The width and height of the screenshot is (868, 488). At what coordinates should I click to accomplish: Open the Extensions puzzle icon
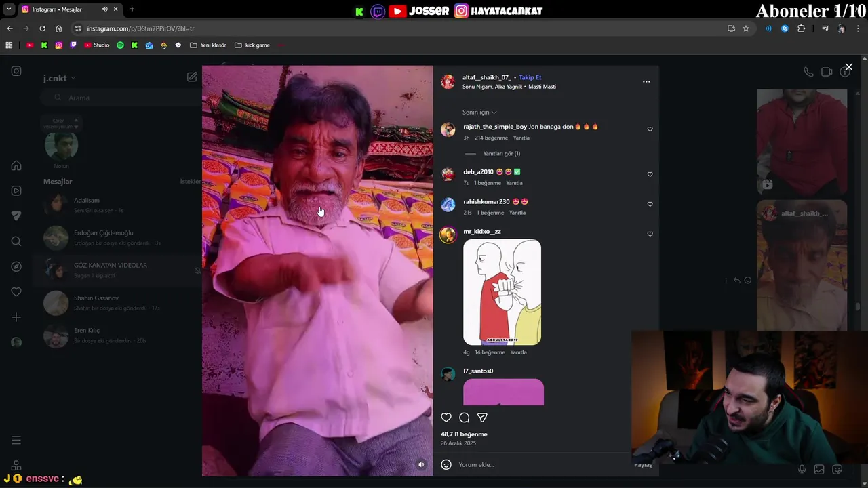pos(802,28)
